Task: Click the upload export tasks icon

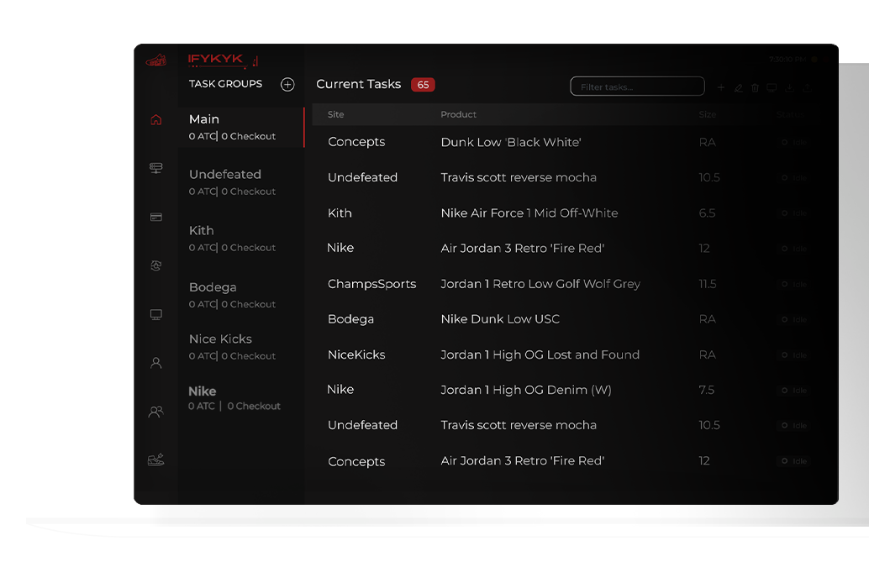Action: (x=807, y=87)
